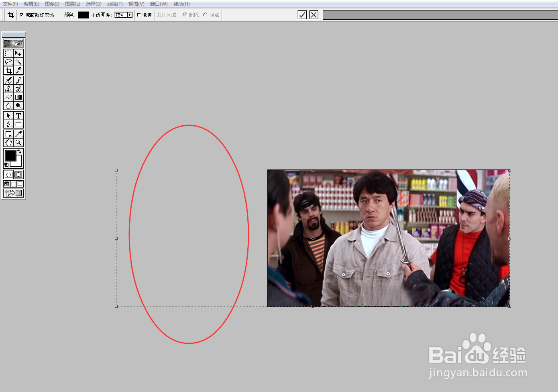Select the Rectangle shape tool
This screenshot has height=392, width=558.
tap(18, 124)
